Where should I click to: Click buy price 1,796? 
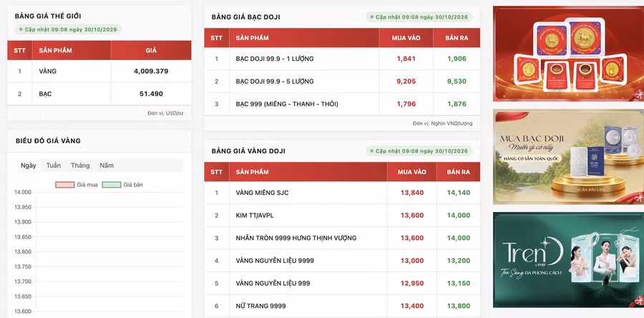(x=406, y=104)
